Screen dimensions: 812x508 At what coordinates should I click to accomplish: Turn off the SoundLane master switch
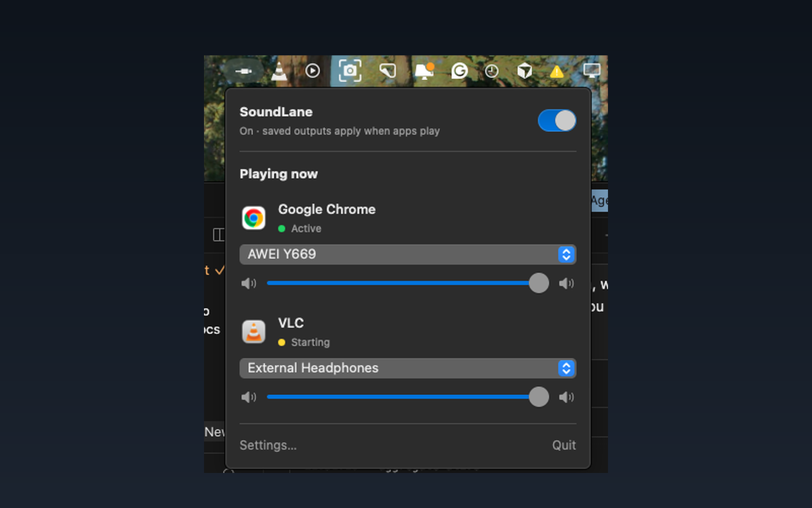(557, 121)
